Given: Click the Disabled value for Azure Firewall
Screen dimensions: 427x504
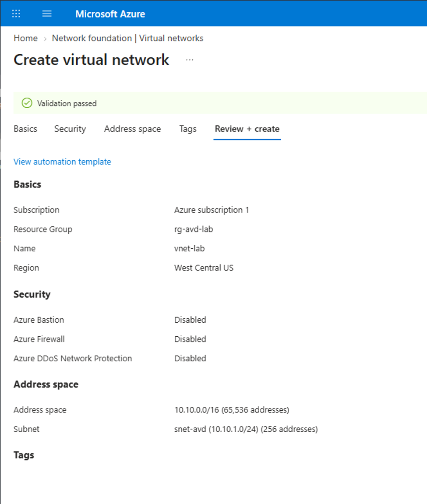Looking at the screenshot, I should (190, 339).
